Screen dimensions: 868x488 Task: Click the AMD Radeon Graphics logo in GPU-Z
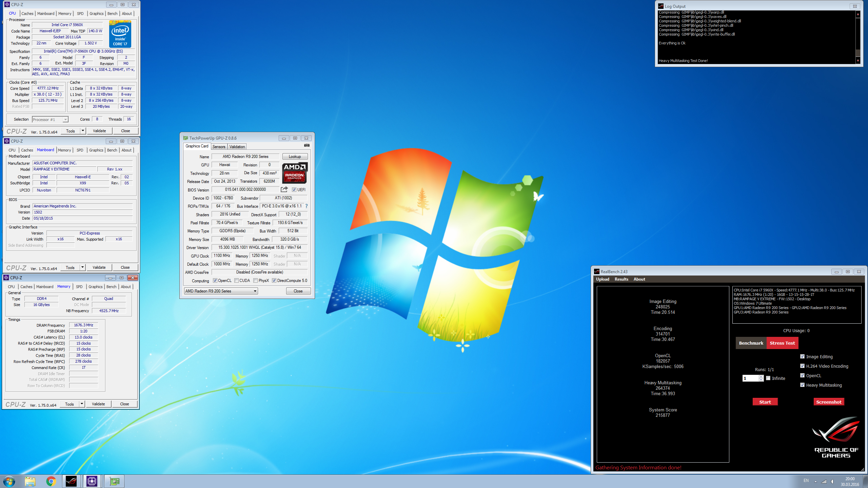click(x=295, y=172)
